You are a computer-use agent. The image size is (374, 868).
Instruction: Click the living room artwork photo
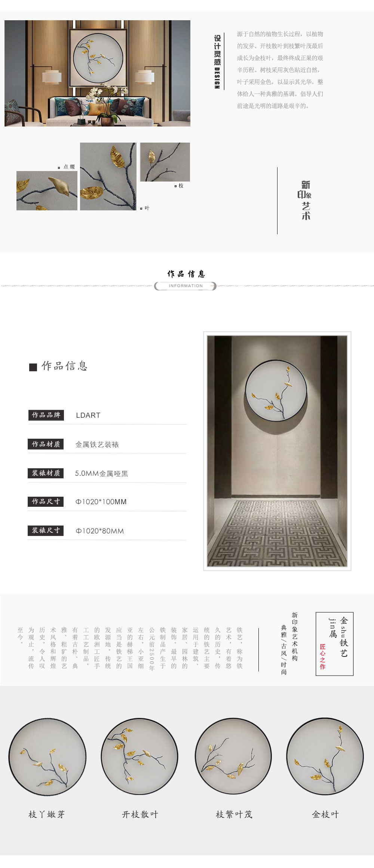(97, 73)
